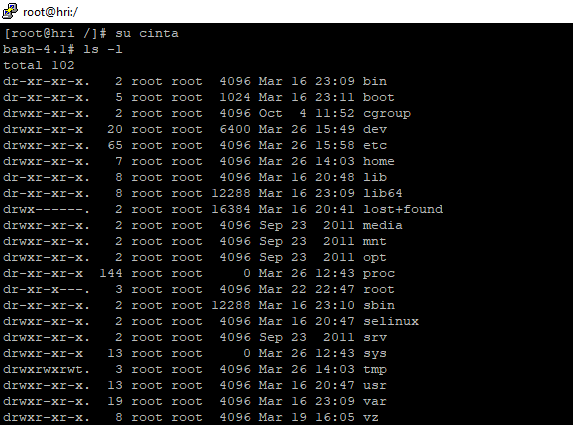Click the window title root@hri:/

50,12
